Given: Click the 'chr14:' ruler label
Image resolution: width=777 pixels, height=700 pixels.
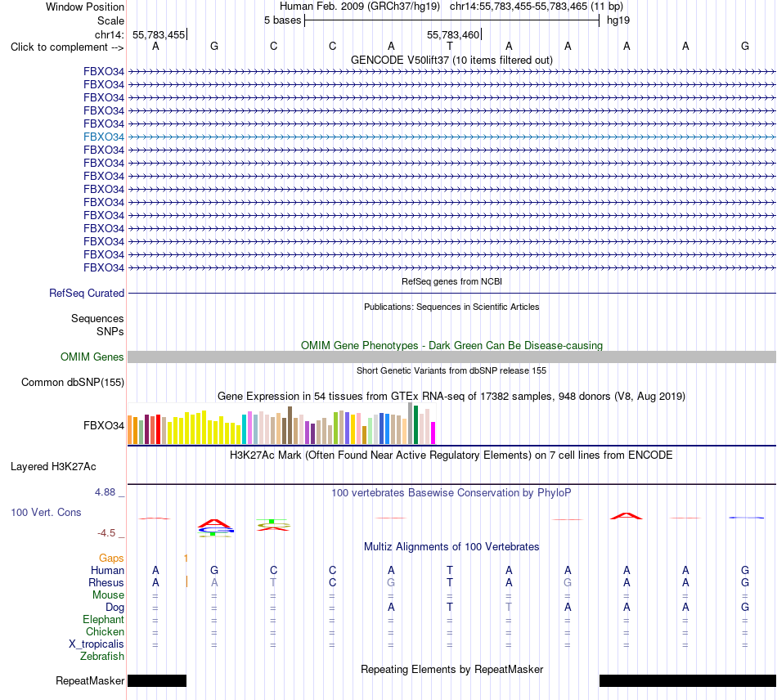Looking at the screenshot, I should (x=109, y=34).
